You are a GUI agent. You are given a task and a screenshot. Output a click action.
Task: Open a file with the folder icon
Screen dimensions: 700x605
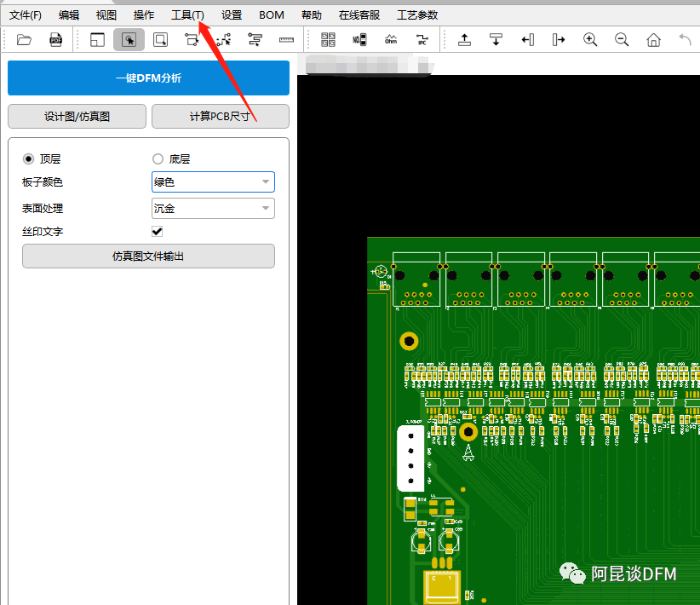point(23,39)
